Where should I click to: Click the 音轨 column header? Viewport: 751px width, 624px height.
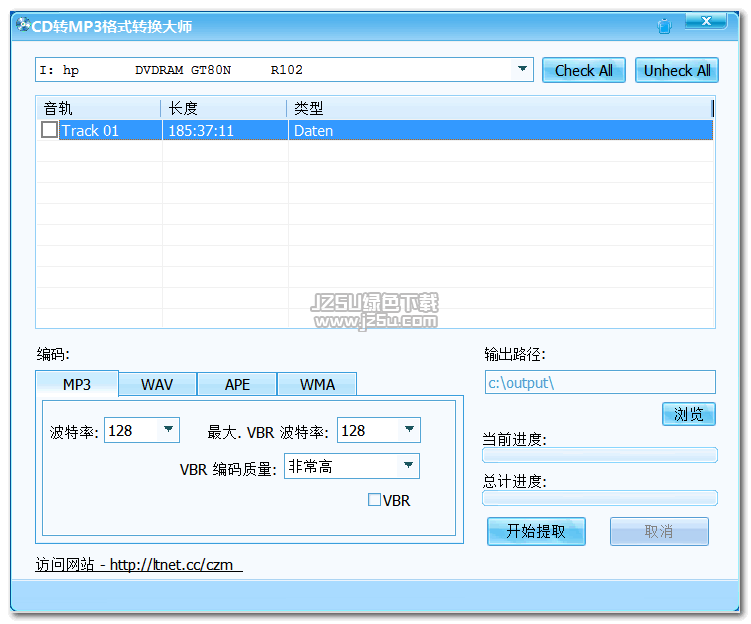99,108
